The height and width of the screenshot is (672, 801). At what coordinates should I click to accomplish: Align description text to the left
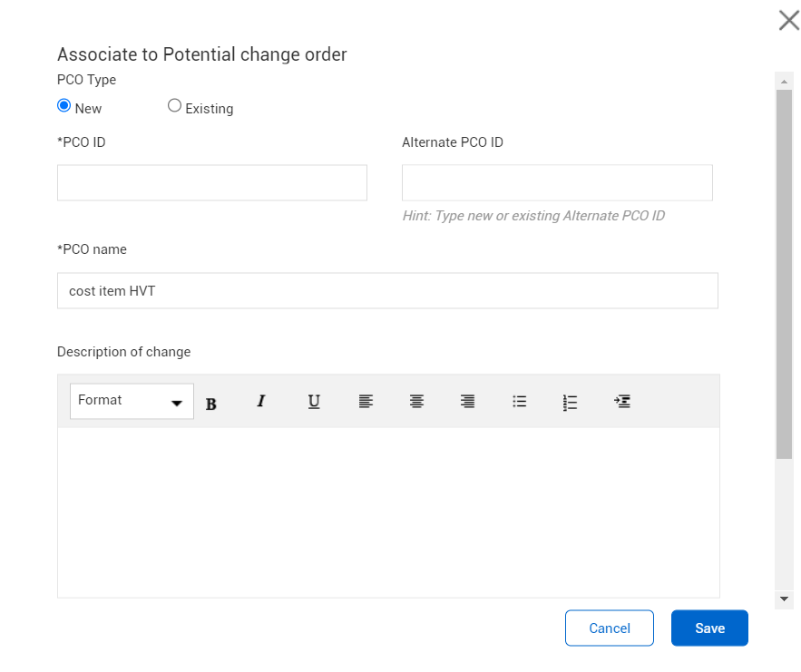pyautogui.click(x=366, y=402)
